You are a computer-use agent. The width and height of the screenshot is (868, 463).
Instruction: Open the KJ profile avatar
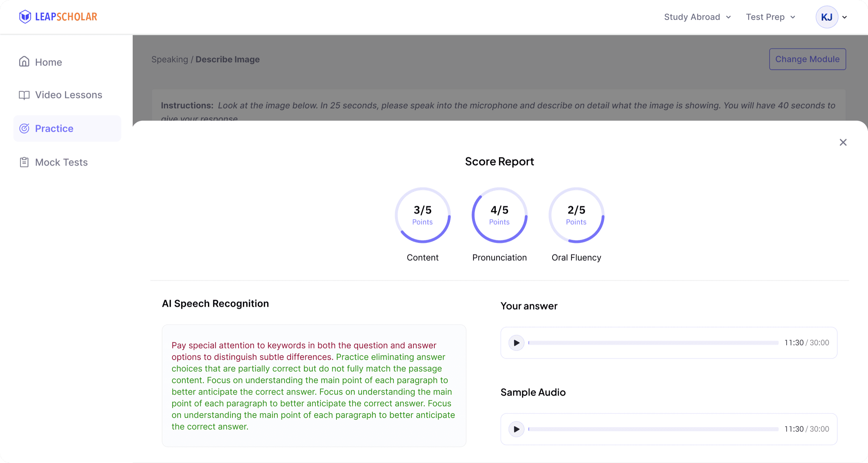[827, 17]
